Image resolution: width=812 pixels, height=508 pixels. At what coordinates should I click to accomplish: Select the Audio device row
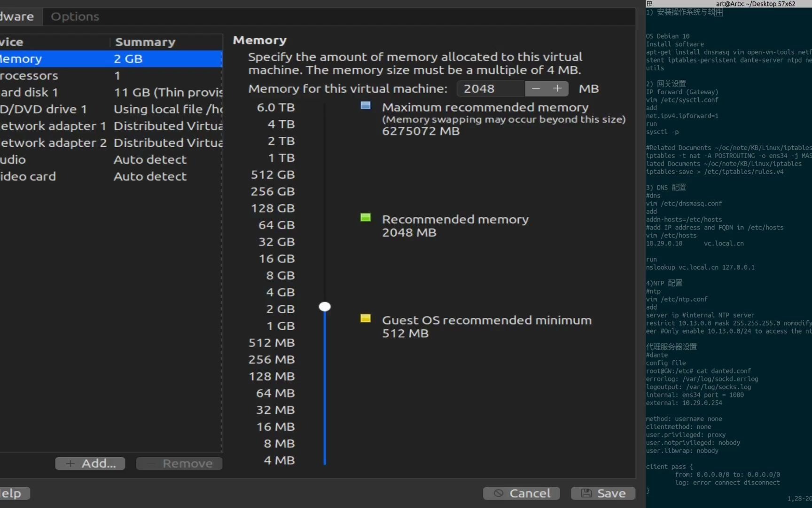click(111, 159)
